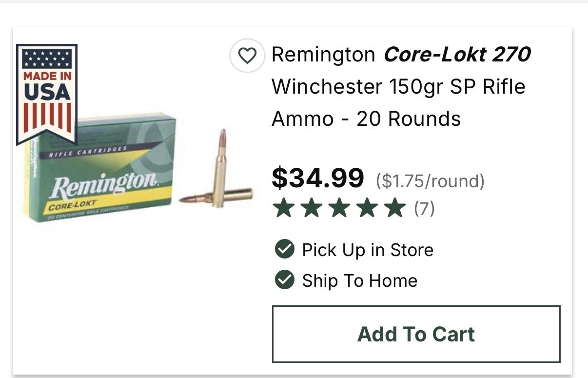Add the Remington ammo to cart
The image size is (588, 378).
tap(416, 334)
